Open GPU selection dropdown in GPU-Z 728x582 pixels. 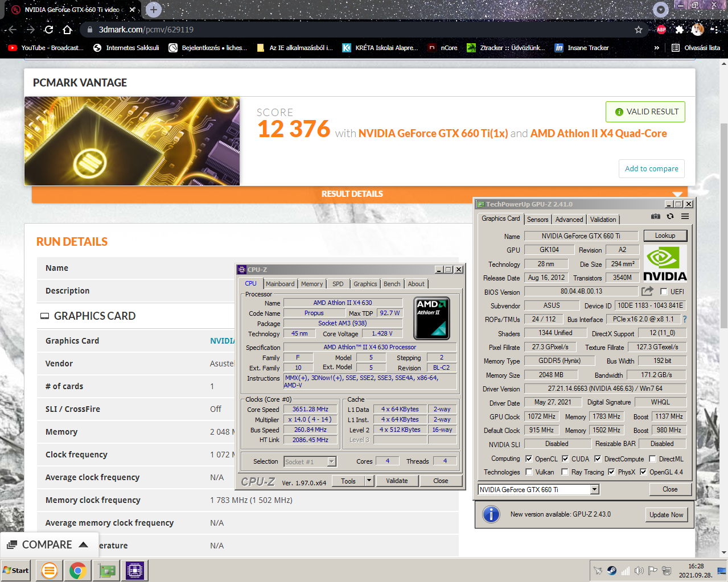(x=595, y=489)
